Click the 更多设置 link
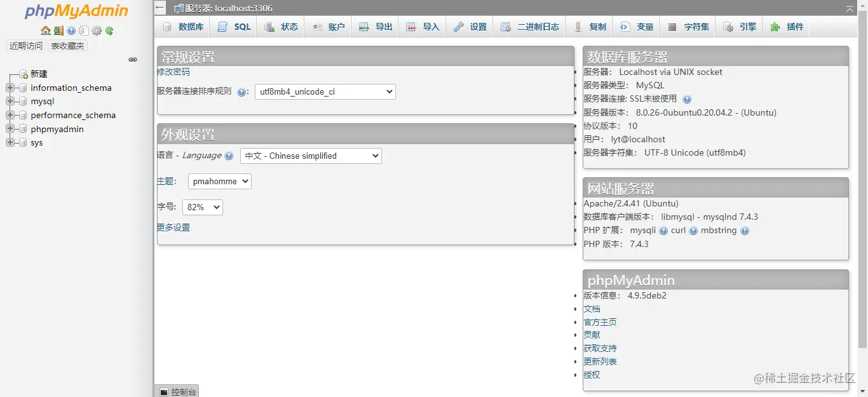The image size is (868, 397). pos(173,227)
